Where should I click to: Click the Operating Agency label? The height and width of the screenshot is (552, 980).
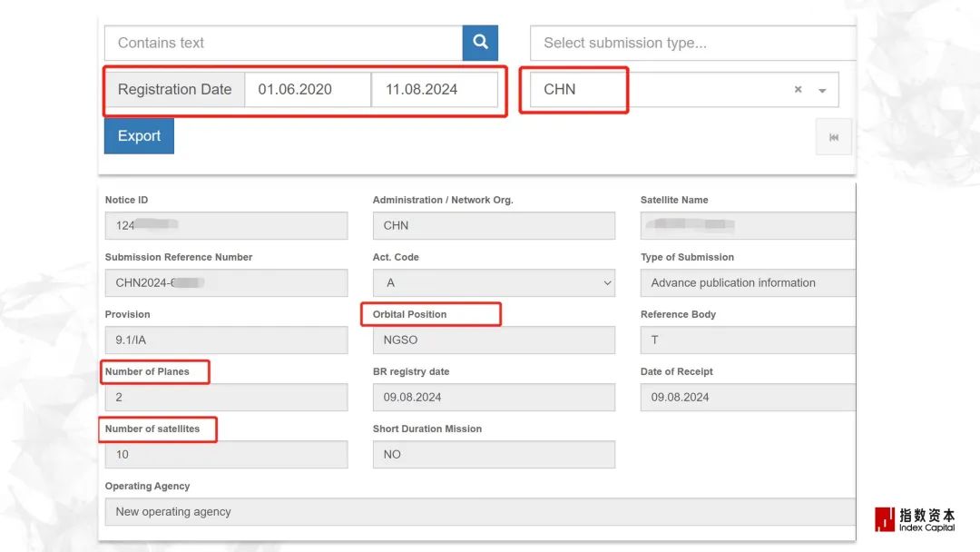[148, 486]
